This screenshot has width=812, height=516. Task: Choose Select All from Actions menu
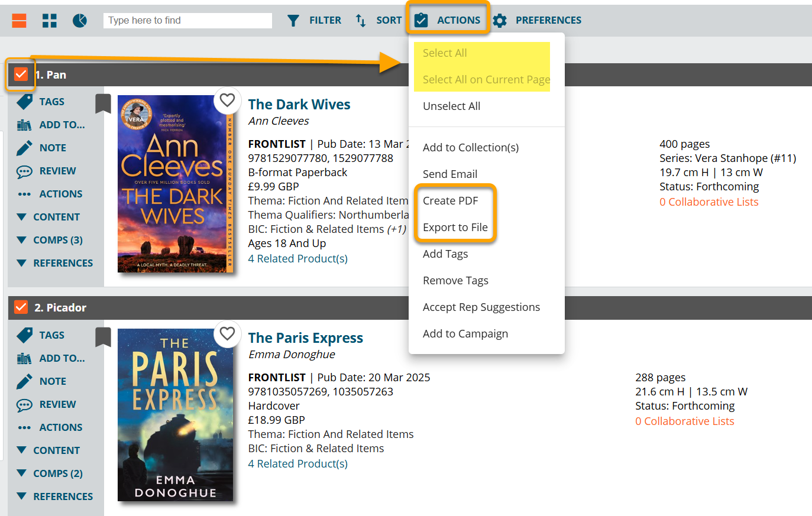[445, 53]
